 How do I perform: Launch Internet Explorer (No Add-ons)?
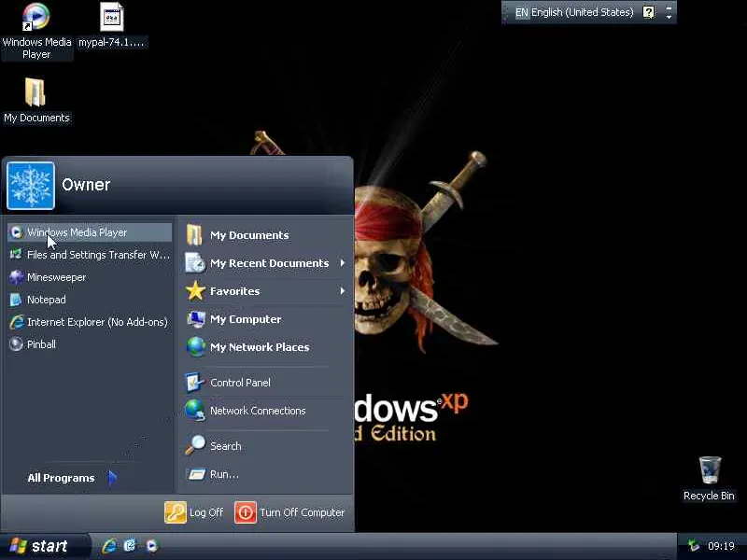pos(90,322)
